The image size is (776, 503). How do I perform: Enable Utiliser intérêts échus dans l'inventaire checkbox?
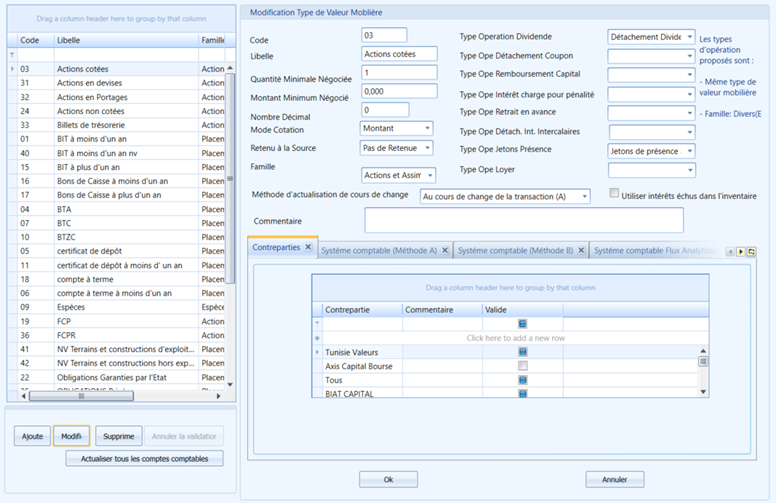coord(614,193)
